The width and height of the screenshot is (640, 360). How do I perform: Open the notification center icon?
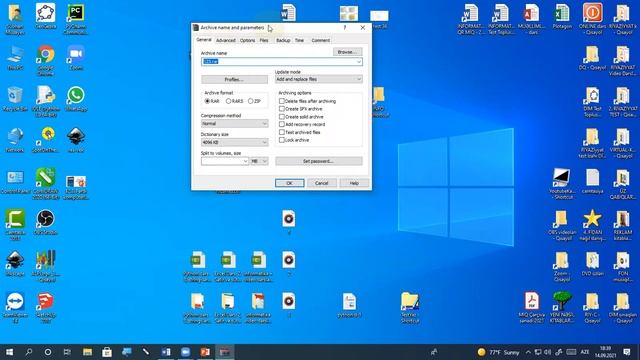click(x=627, y=352)
